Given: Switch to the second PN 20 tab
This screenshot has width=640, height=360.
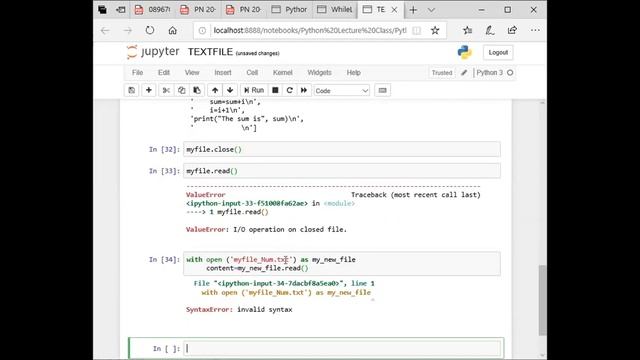Looking at the screenshot, I should click(244, 9).
